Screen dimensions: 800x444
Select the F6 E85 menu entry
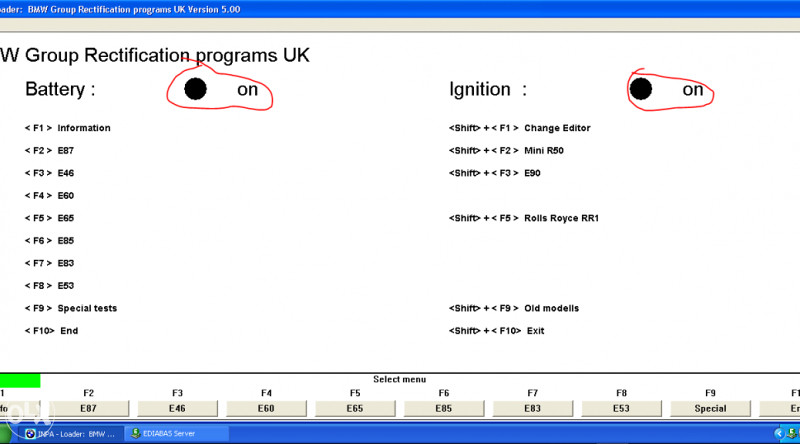tap(49, 240)
